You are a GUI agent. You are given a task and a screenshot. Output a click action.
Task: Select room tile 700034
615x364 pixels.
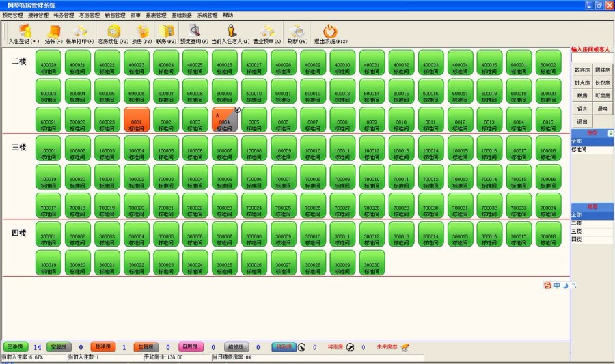[548, 206]
